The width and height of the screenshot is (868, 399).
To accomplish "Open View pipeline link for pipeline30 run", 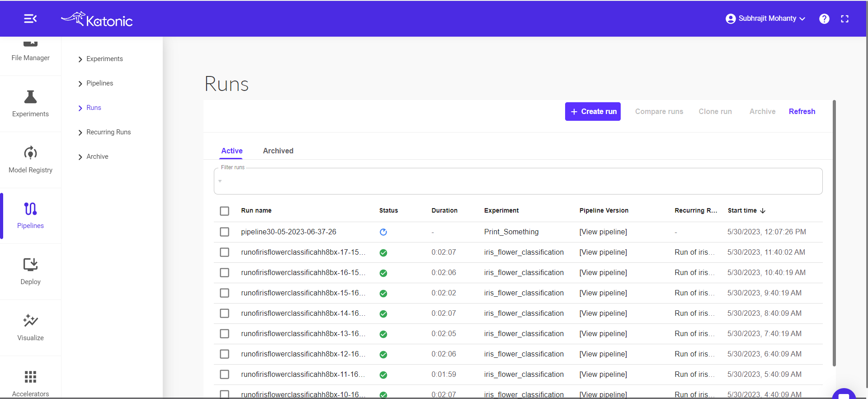I will point(603,232).
